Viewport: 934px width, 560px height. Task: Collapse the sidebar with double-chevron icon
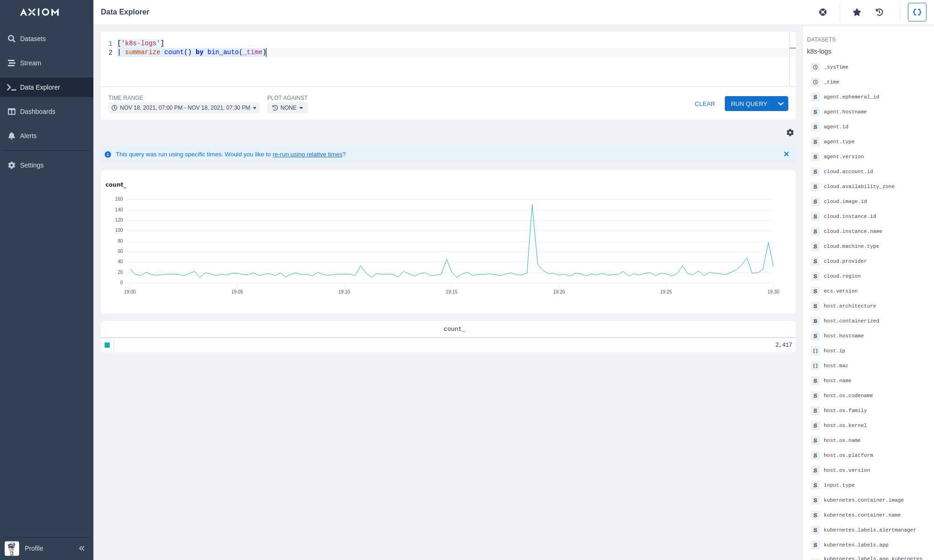coord(82,548)
